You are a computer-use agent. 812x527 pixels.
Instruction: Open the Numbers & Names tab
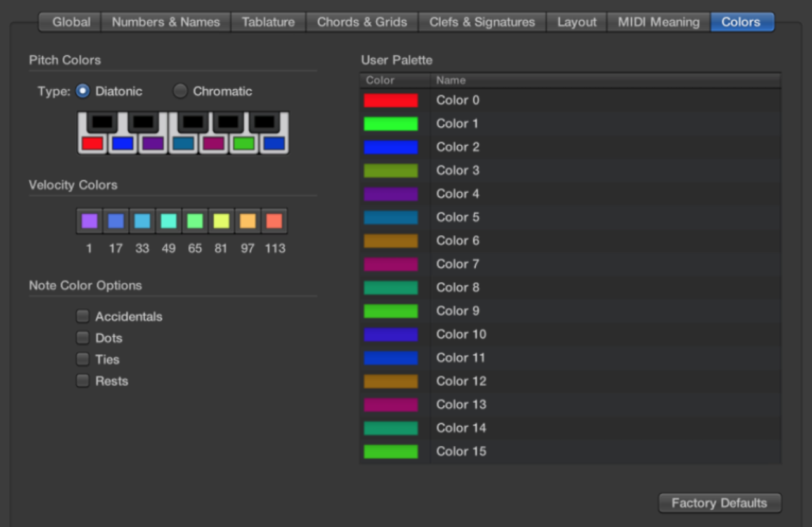click(x=165, y=22)
